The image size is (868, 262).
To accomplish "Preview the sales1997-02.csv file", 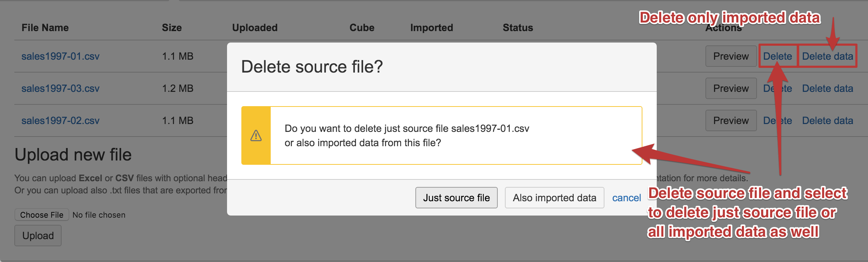I will click(x=730, y=120).
